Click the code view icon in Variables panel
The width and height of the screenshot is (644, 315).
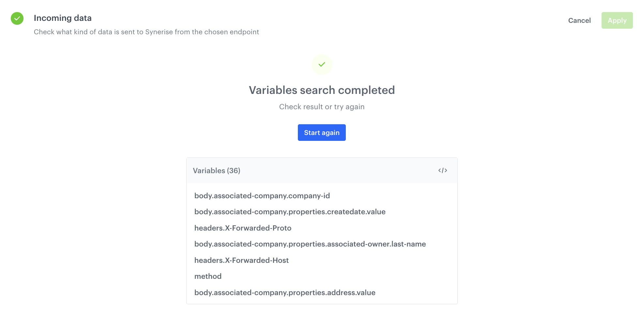(x=443, y=170)
